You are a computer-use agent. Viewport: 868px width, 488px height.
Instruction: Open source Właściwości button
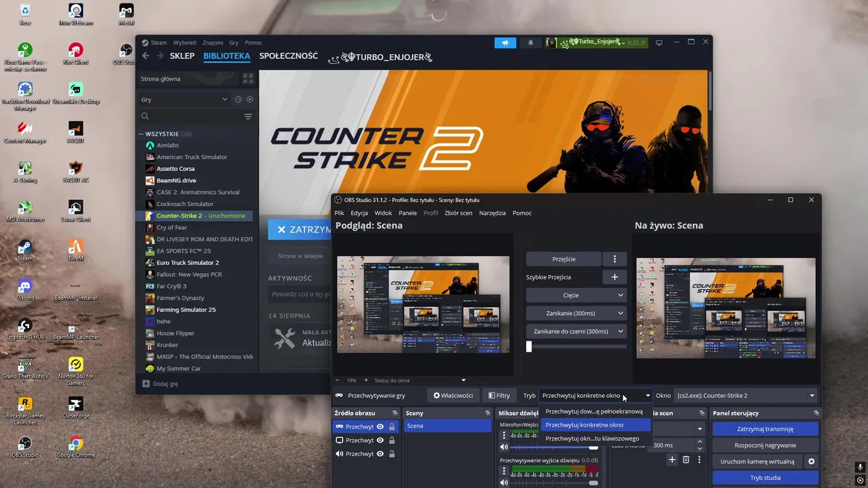(453, 396)
